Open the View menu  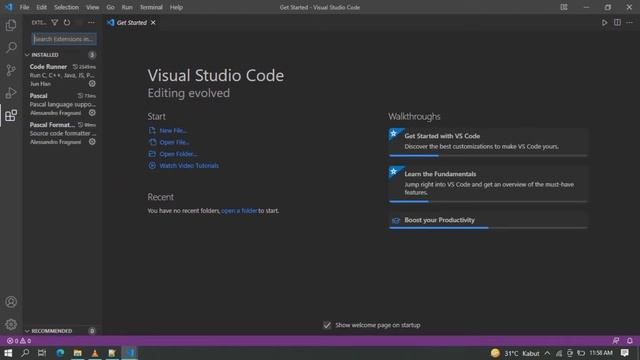pos(93,7)
